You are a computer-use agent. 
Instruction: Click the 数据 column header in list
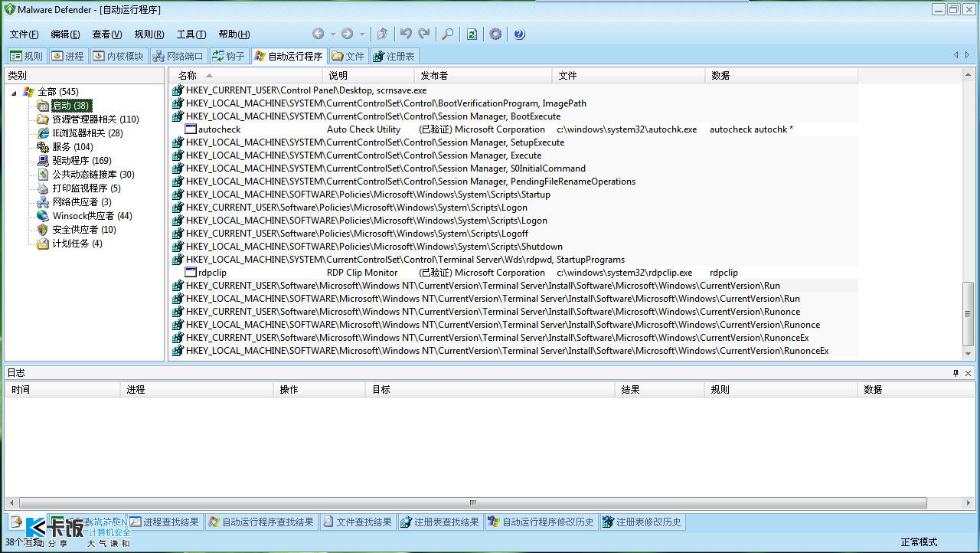pyautogui.click(x=782, y=75)
